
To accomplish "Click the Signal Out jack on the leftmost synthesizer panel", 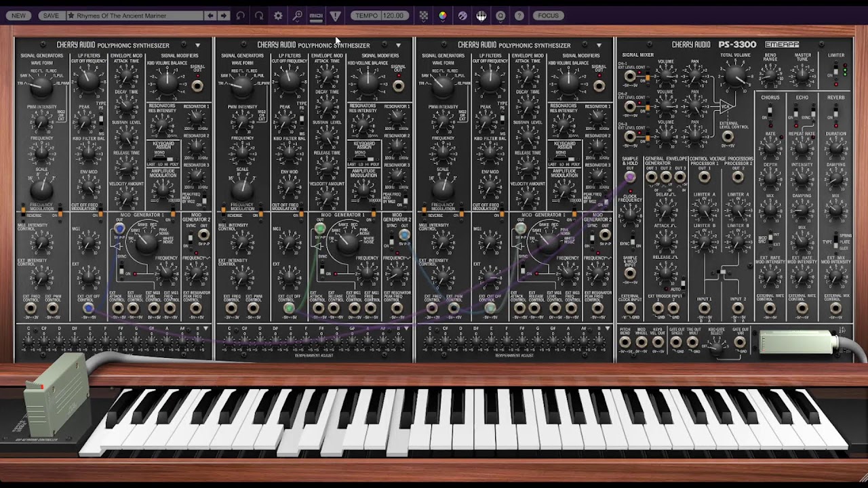I will point(197,86).
